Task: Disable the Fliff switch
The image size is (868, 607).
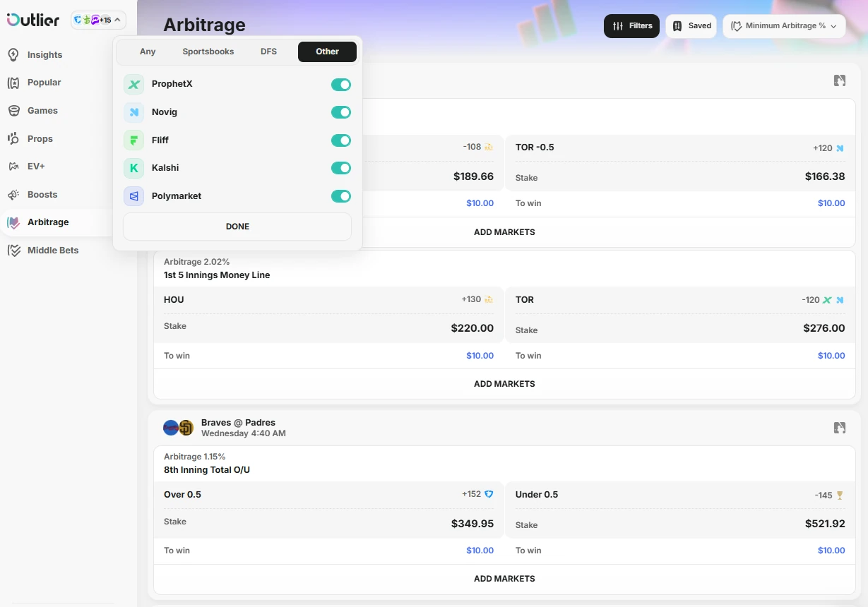Action: 341,140
